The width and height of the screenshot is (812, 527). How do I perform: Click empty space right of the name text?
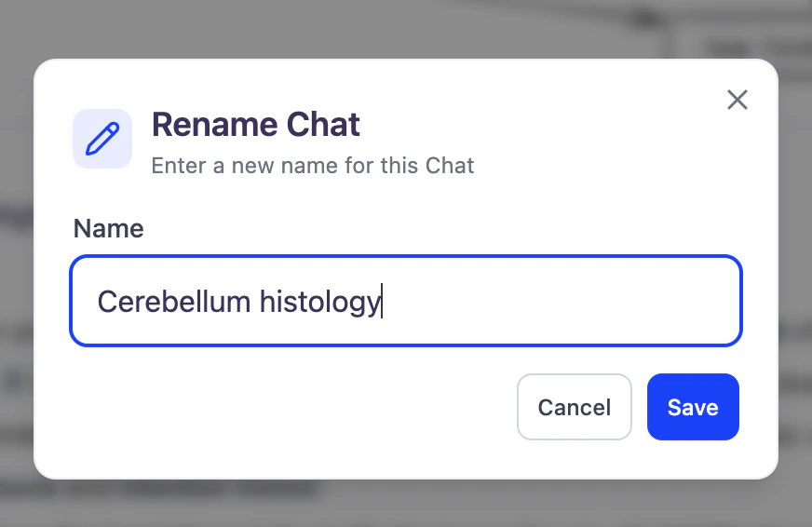tap(559, 302)
